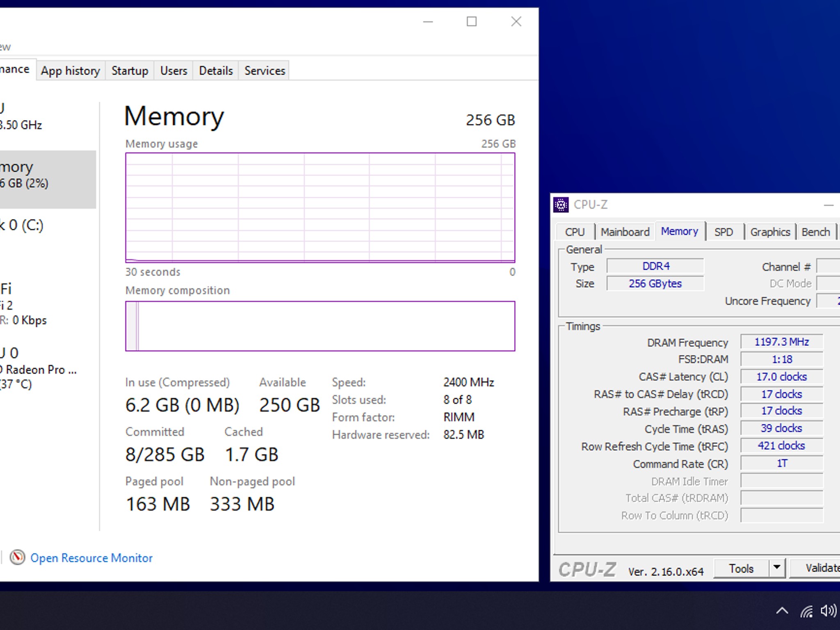Show hidden system tray icons chevron
840x630 pixels.
[x=782, y=611]
